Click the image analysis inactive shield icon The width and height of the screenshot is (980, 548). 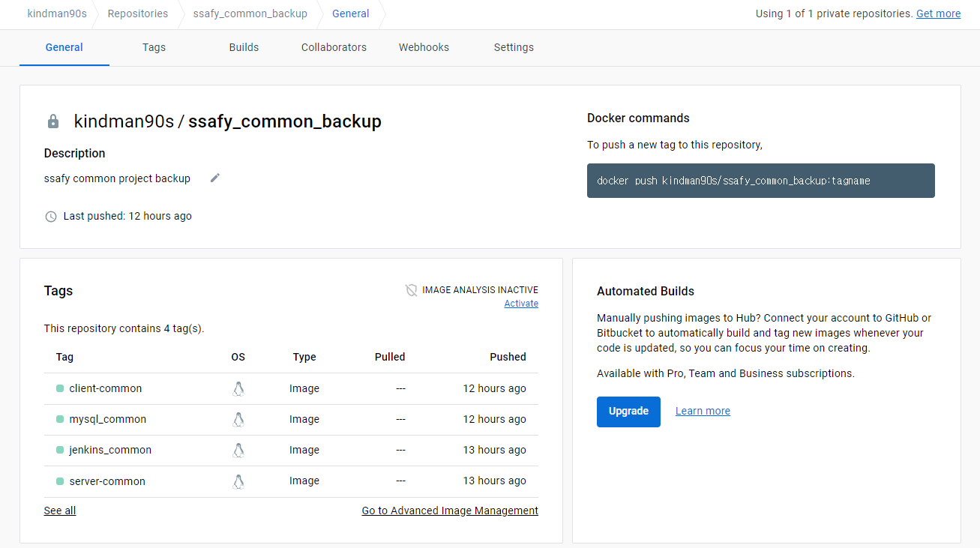click(x=411, y=290)
